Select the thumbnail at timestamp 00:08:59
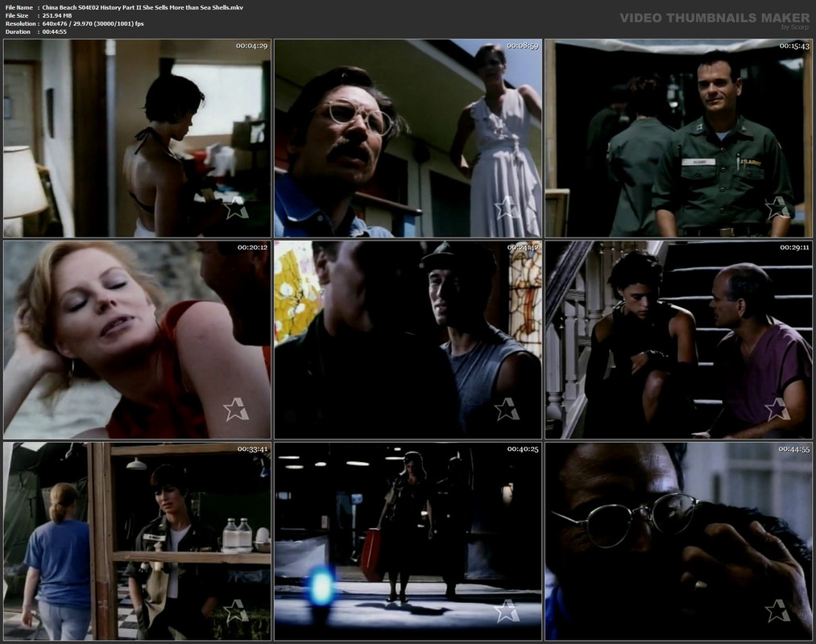The height and width of the screenshot is (644, 816). pyautogui.click(x=408, y=138)
